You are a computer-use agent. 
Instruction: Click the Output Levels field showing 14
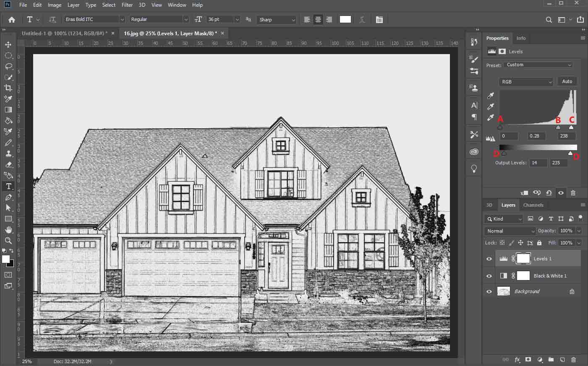click(538, 163)
